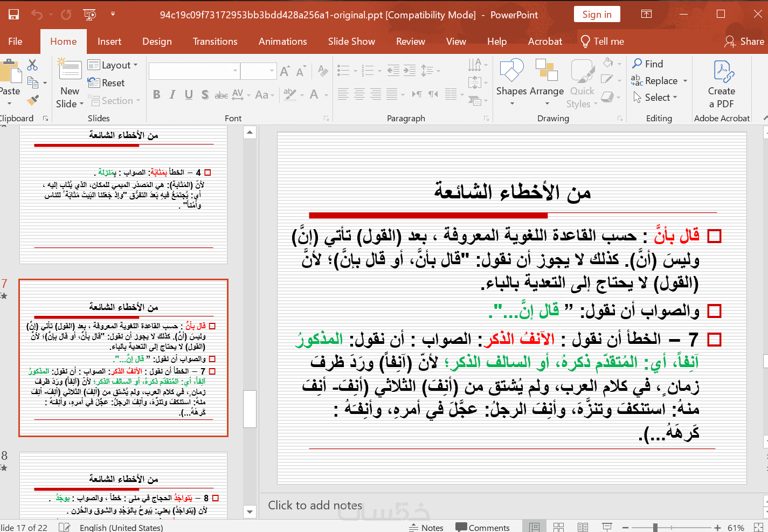Toggle Bold formatting

tap(156, 95)
